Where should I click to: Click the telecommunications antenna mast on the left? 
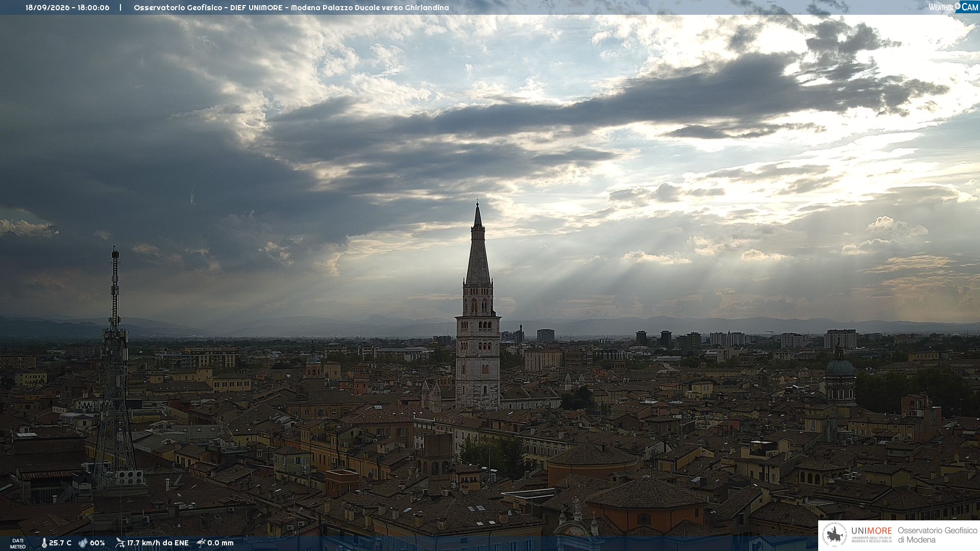coord(115,367)
